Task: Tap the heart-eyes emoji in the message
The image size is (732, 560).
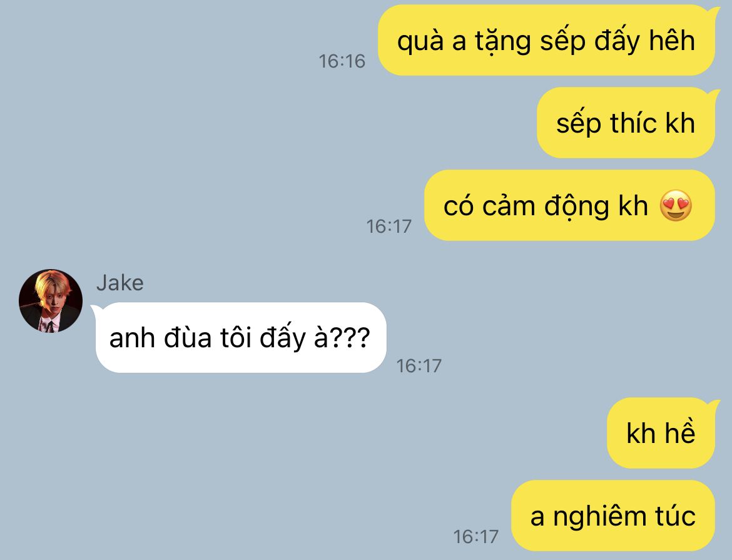Action: [x=676, y=205]
